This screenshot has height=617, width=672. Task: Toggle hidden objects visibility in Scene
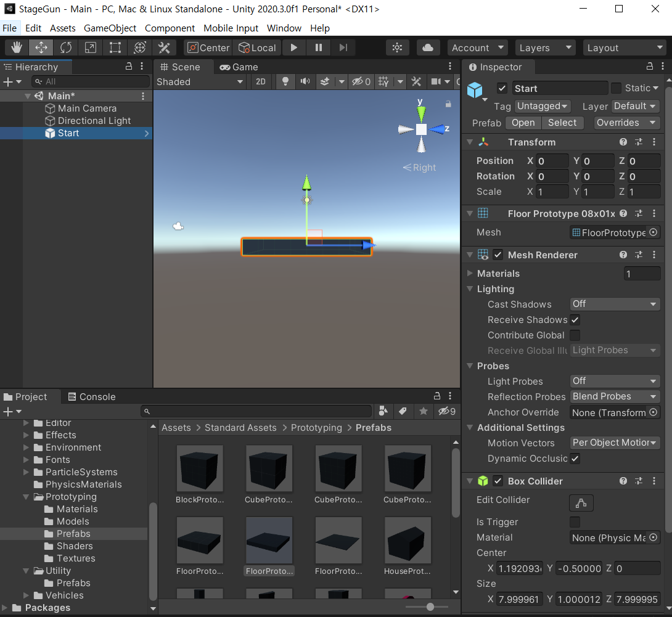[x=361, y=81]
